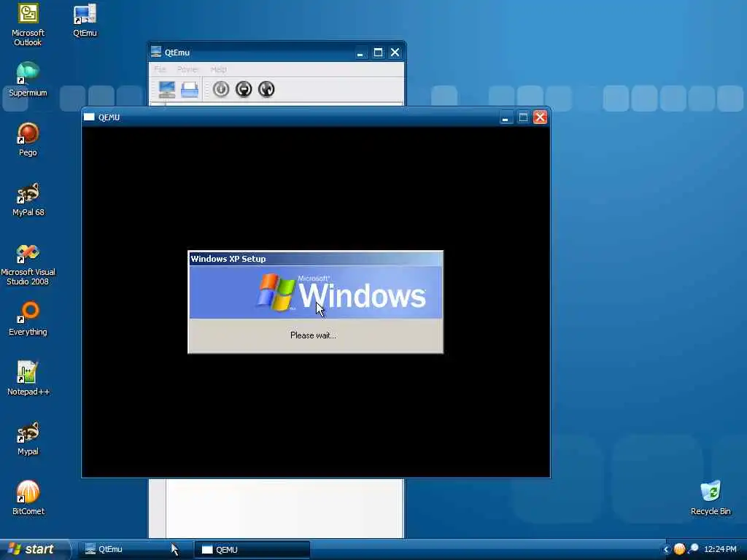This screenshot has height=560, width=747.
Task: Click the Windows logo banner in Setup dialog
Action: (315, 292)
